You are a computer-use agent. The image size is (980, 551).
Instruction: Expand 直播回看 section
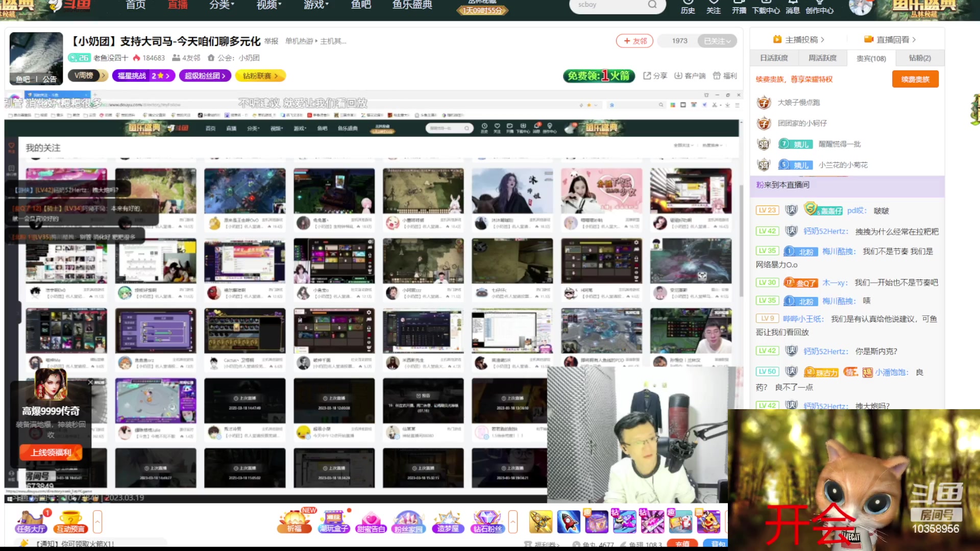point(890,39)
